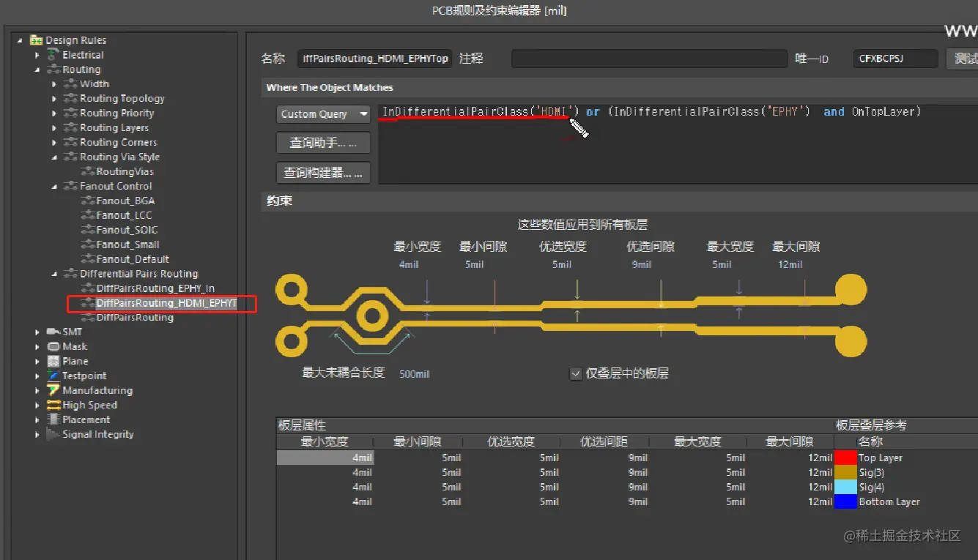Expand the Routing Topology node
Screen dimensions: 978x560
(54, 99)
